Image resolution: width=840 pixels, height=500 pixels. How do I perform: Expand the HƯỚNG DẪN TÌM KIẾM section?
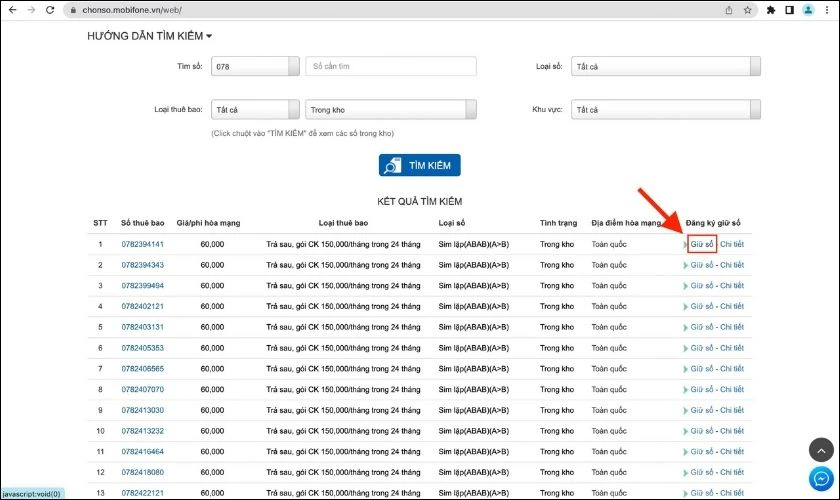(x=150, y=36)
